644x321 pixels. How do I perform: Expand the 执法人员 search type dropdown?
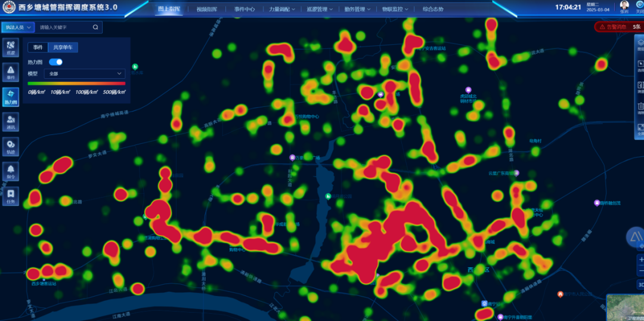18,27
